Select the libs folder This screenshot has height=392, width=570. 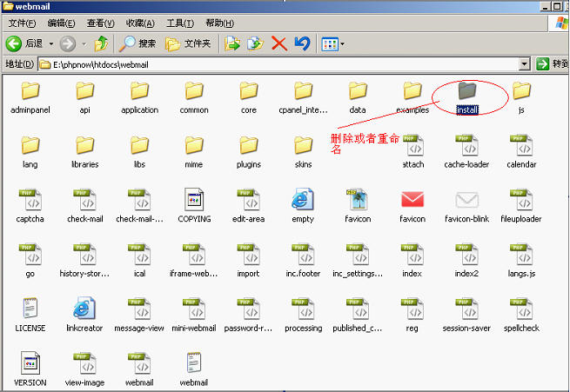click(139, 152)
